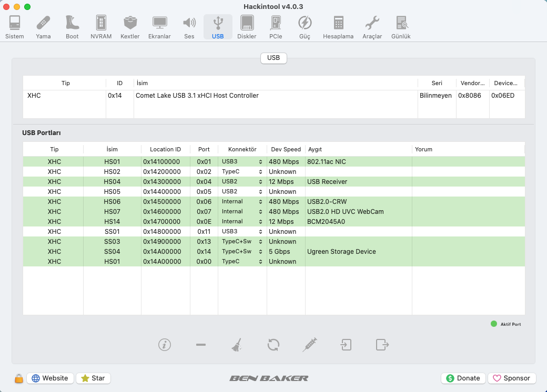547x392 pixels.
Task: Click the refresh arrows icon
Action: [x=273, y=345]
